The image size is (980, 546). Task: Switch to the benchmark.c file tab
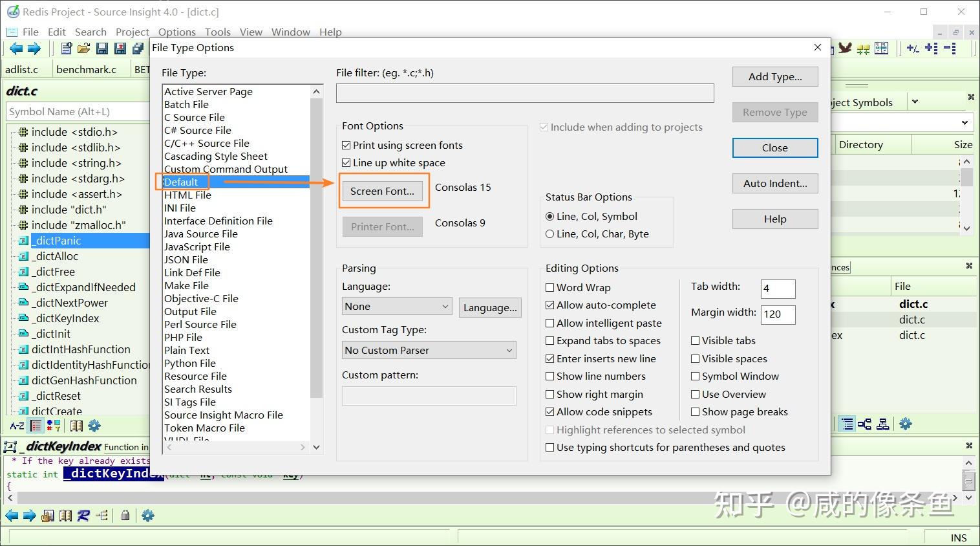pos(87,69)
